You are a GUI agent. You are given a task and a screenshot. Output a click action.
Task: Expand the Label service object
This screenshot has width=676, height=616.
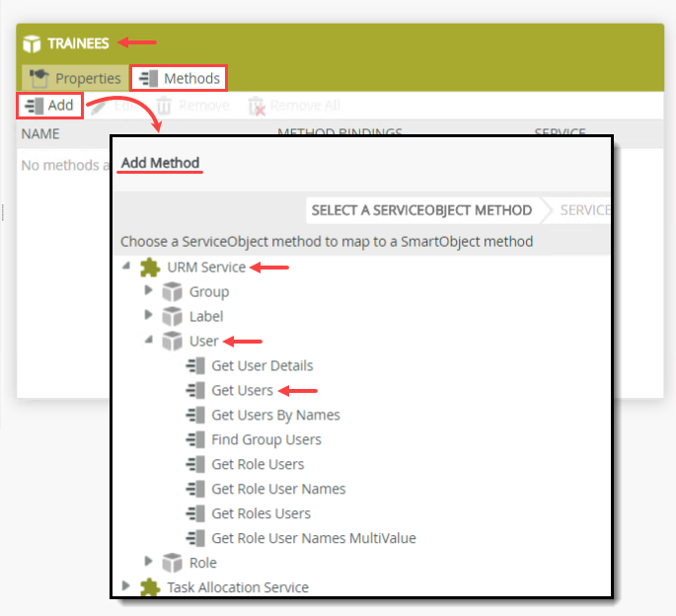pyautogui.click(x=148, y=315)
